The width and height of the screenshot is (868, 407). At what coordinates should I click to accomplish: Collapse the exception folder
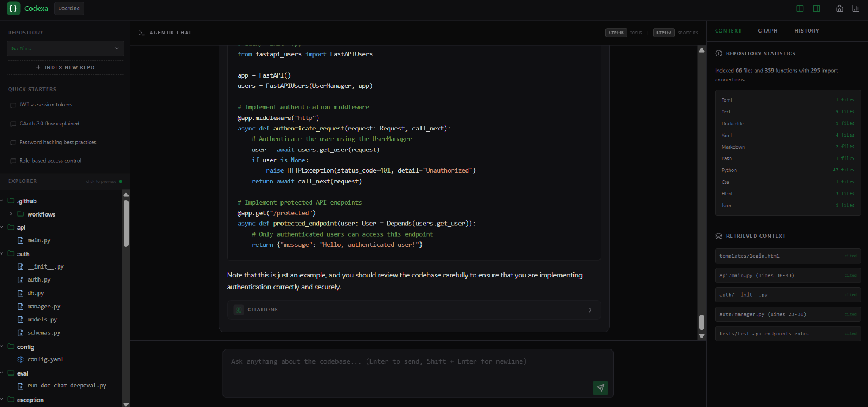2,399
